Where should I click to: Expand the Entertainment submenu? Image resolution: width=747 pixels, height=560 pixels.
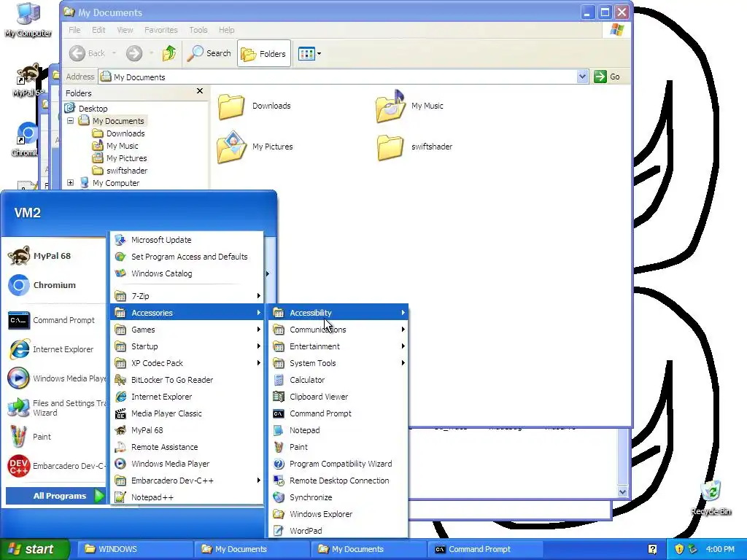pyautogui.click(x=338, y=346)
